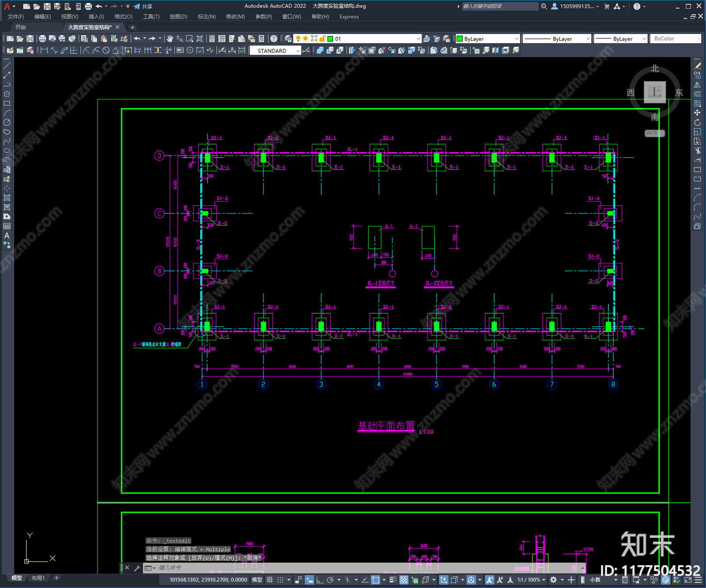706x588 pixels.
Task: Expand the ByLayer lineweight dropdown
Action: point(644,39)
